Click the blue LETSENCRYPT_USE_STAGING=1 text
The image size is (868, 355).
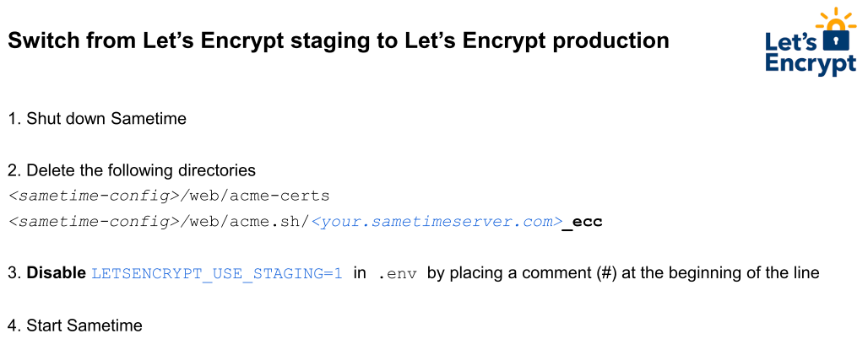[x=217, y=273]
